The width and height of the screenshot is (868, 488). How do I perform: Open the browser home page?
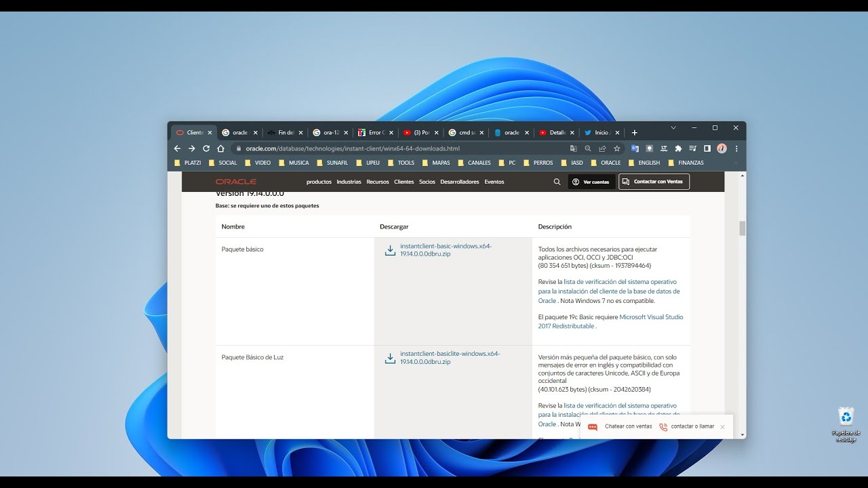(220, 148)
